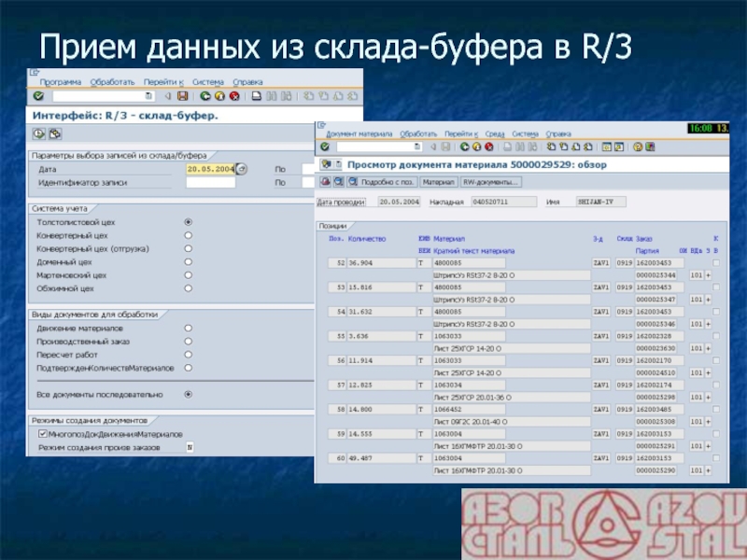This screenshot has width=747, height=560.
Task: Select Движение материалов radio button
Action: click(189, 329)
